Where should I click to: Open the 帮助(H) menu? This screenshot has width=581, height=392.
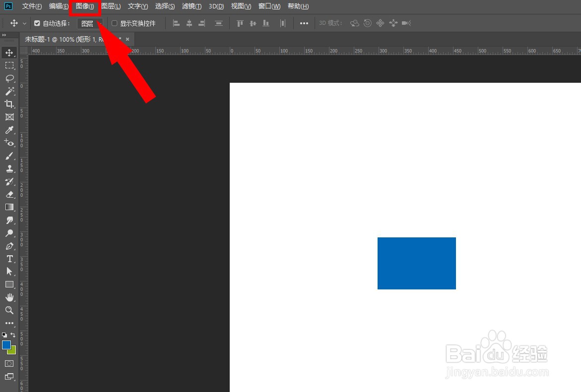click(298, 6)
